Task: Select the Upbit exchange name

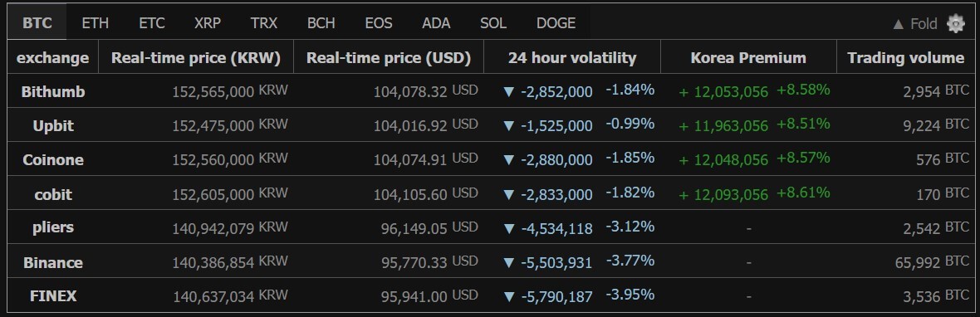Action: (53, 125)
